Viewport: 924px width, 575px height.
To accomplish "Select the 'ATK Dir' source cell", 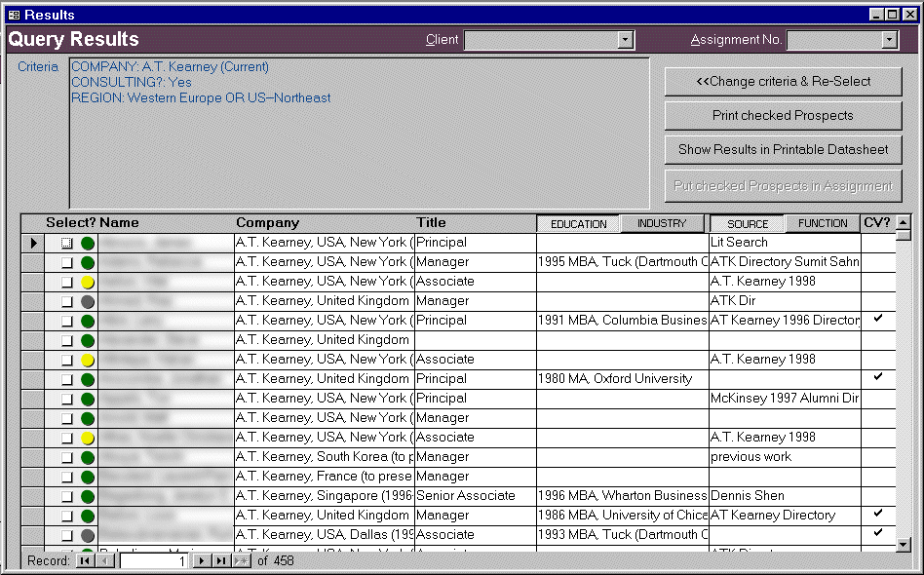I will pyautogui.click(x=785, y=302).
